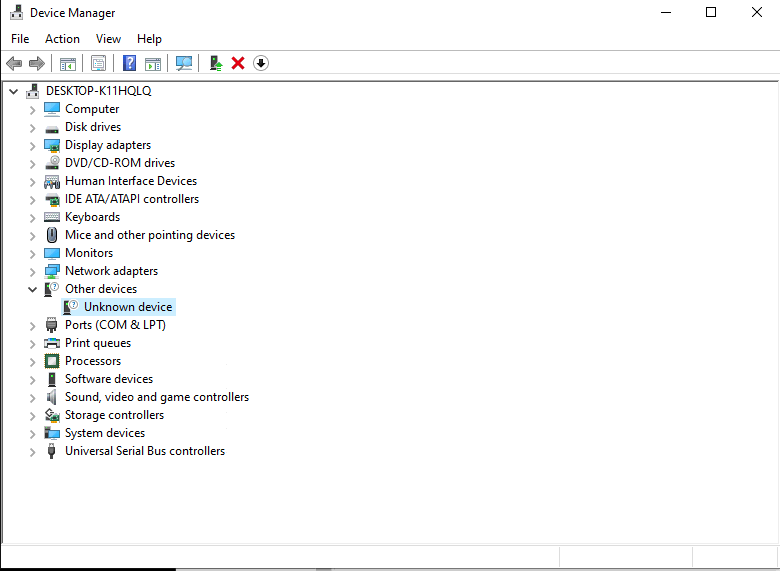The width and height of the screenshot is (780, 571).
Task: Select the System devices label
Action: click(x=105, y=433)
